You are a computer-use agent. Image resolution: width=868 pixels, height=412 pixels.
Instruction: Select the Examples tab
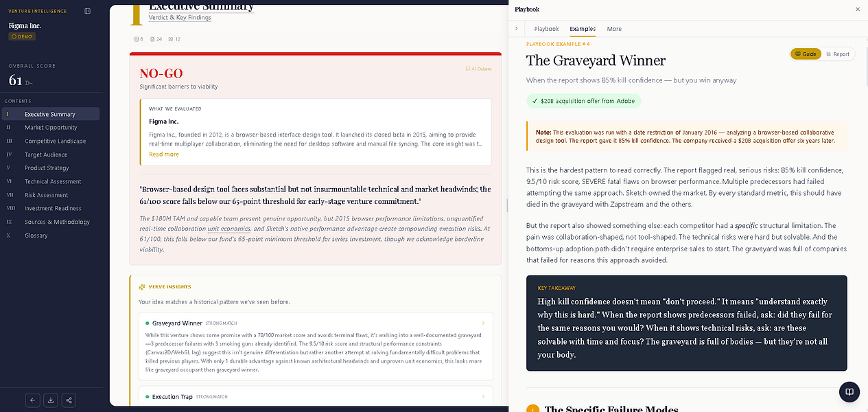click(583, 29)
